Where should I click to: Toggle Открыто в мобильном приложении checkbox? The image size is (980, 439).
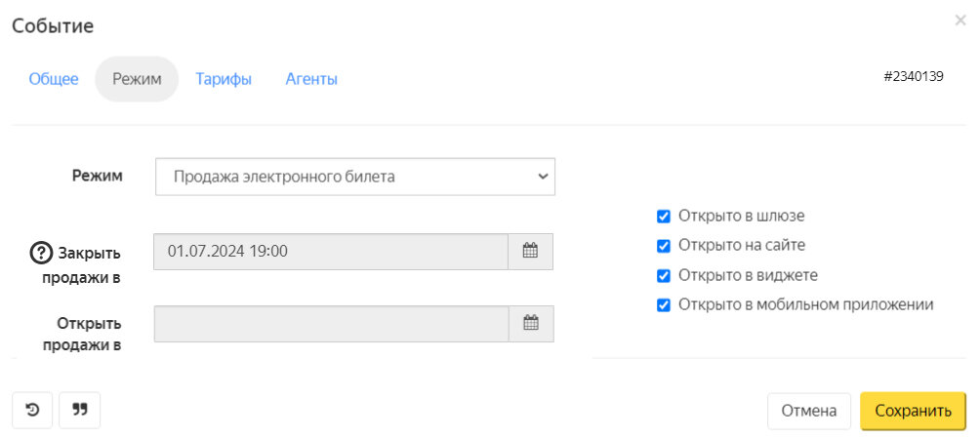[x=664, y=304]
